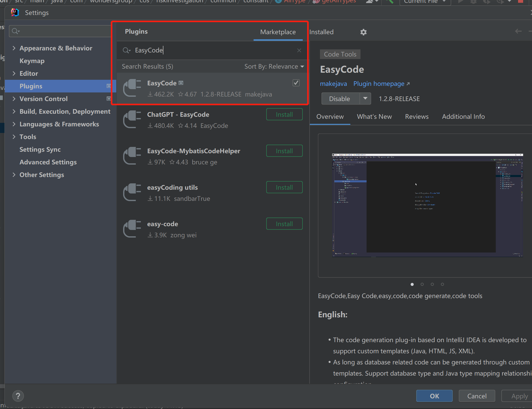Click the ChatGPT - EasyCode plugin icon

132,120
